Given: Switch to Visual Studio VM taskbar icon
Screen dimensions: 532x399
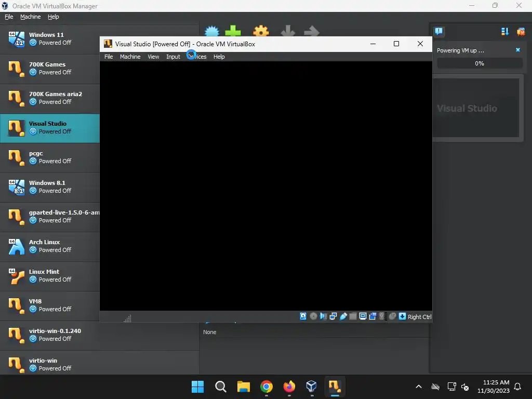Looking at the screenshot, I should [335, 387].
